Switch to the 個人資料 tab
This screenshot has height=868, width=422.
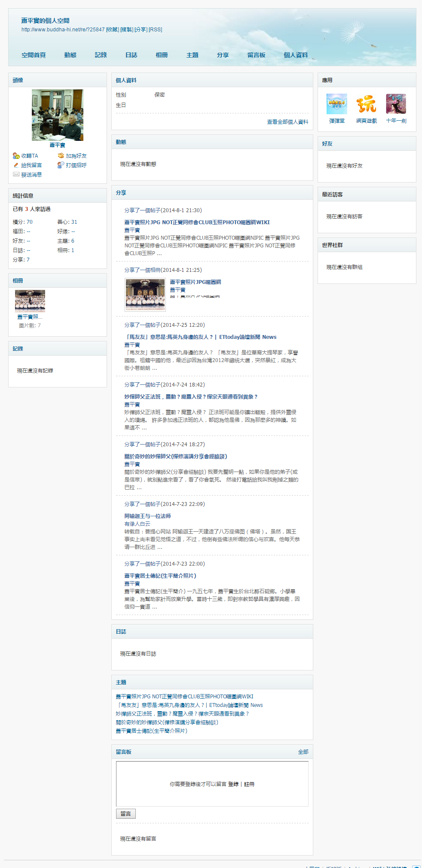click(x=296, y=55)
